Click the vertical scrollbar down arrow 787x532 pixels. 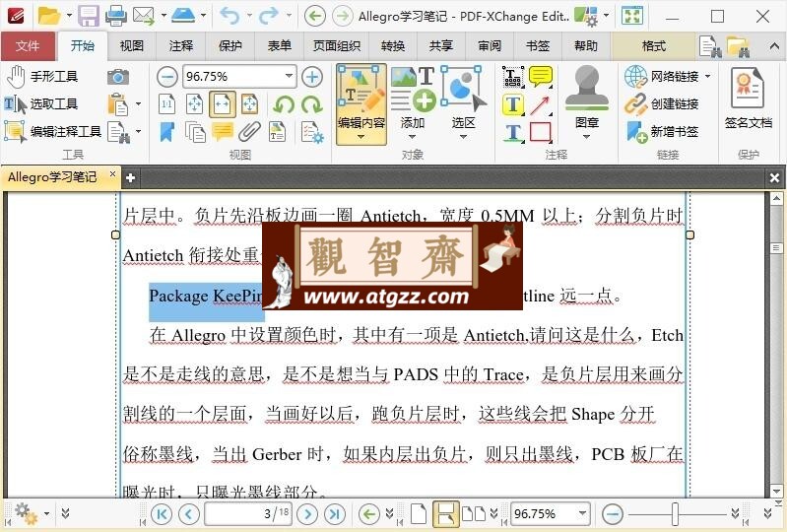[776, 491]
